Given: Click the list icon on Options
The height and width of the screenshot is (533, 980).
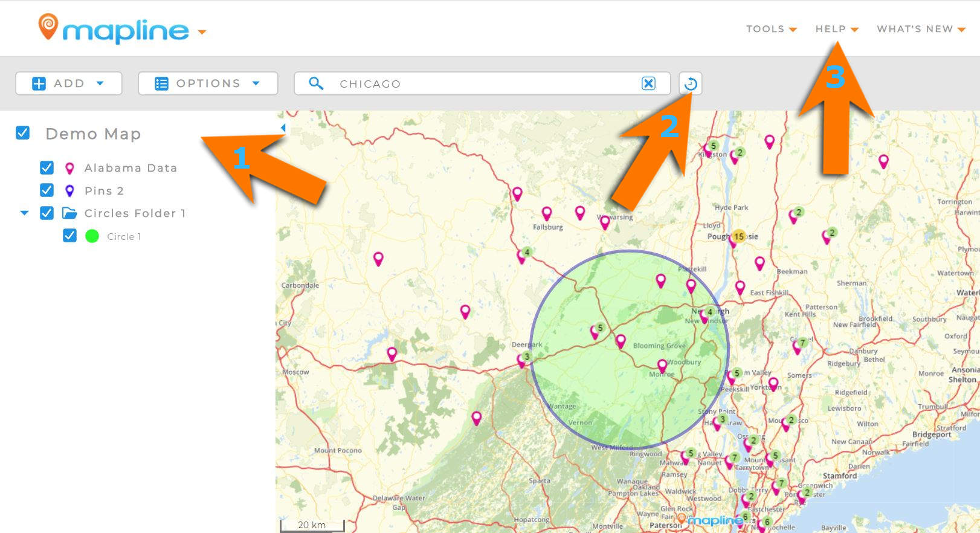Looking at the screenshot, I should (161, 83).
